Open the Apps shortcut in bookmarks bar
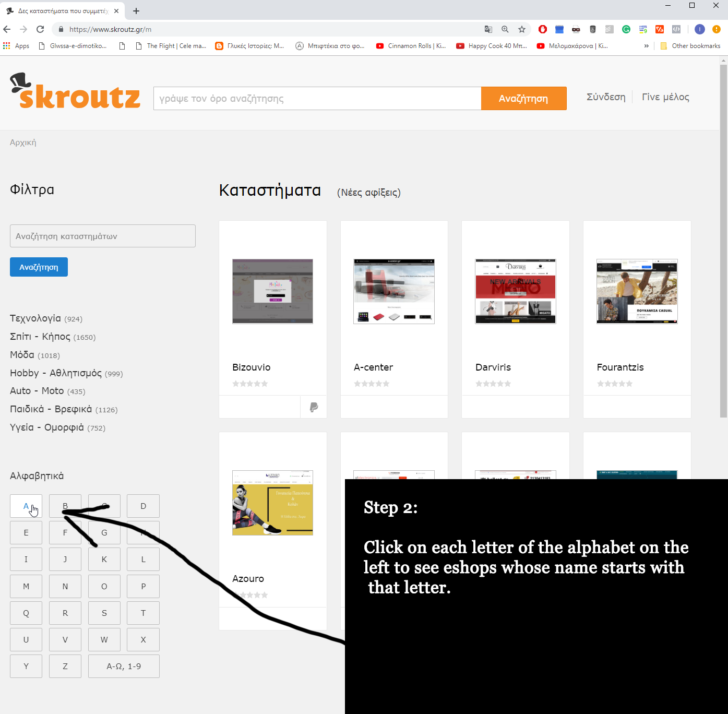The height and width of the screenshot is (714, 728). 16,46
